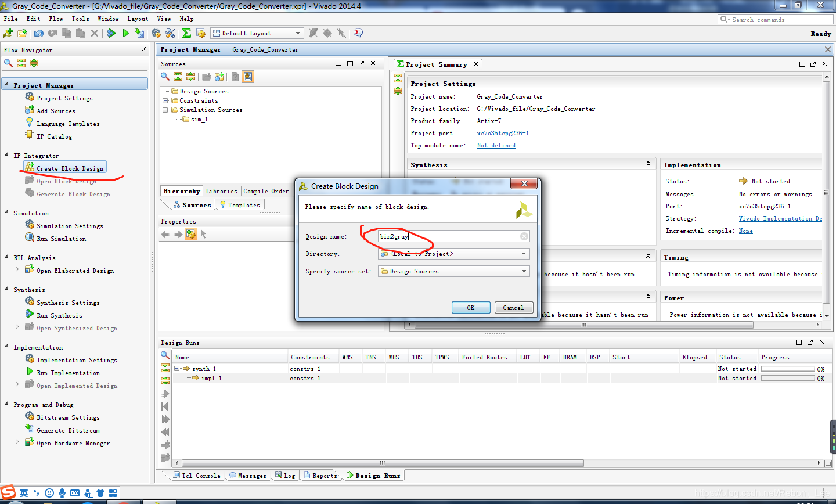Click Add Sources icon in Sources toolbar
Viewport: 836px width, 504px height.
tap(219, 76)
